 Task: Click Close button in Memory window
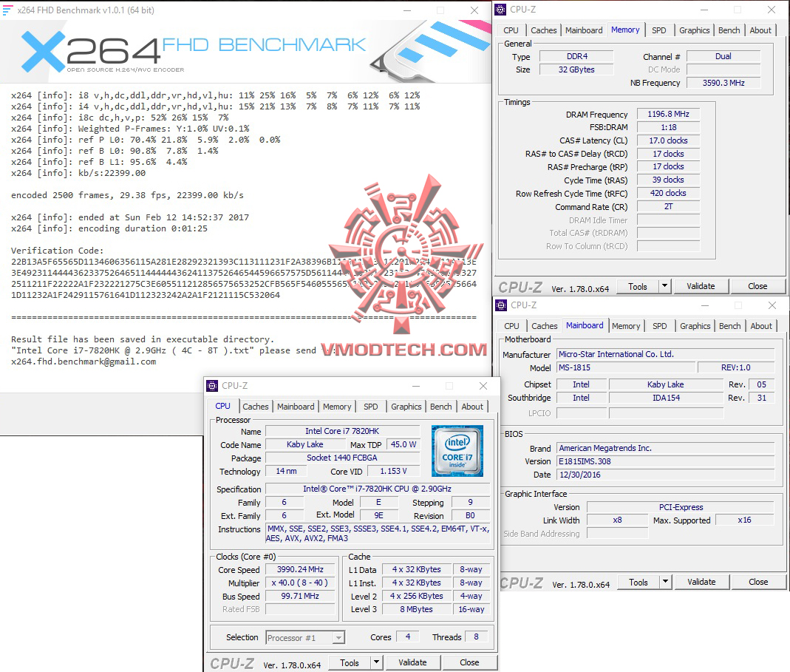pyautogui.click(x=757, y=286)
